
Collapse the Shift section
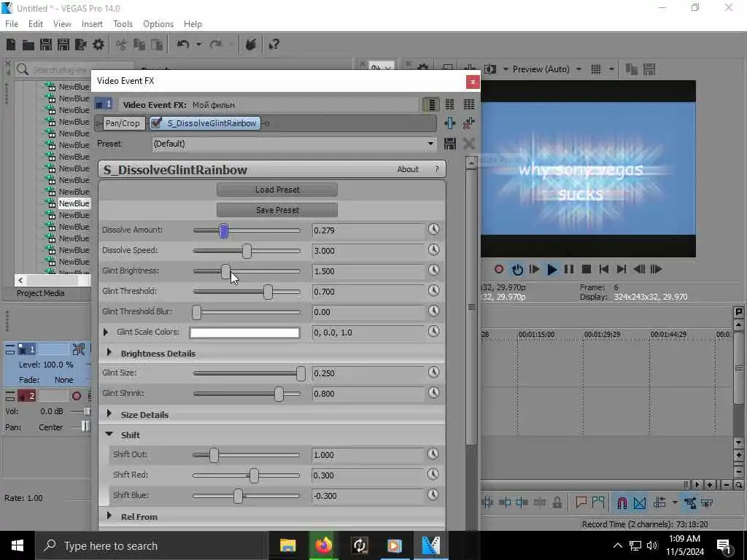click(x=109, y=435)
